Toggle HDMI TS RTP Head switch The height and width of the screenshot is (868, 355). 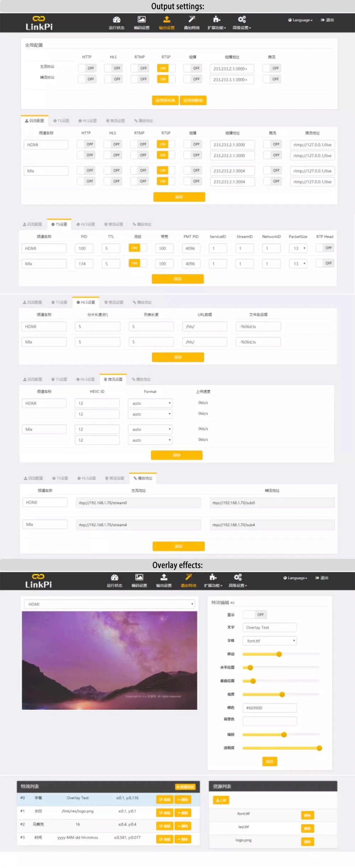pos(325,248)
